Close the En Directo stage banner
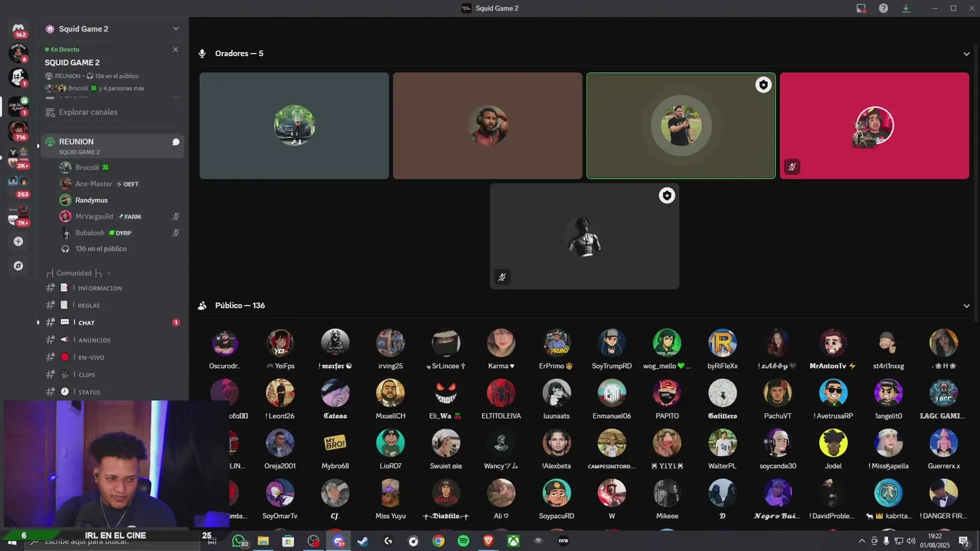 point(175,49)
